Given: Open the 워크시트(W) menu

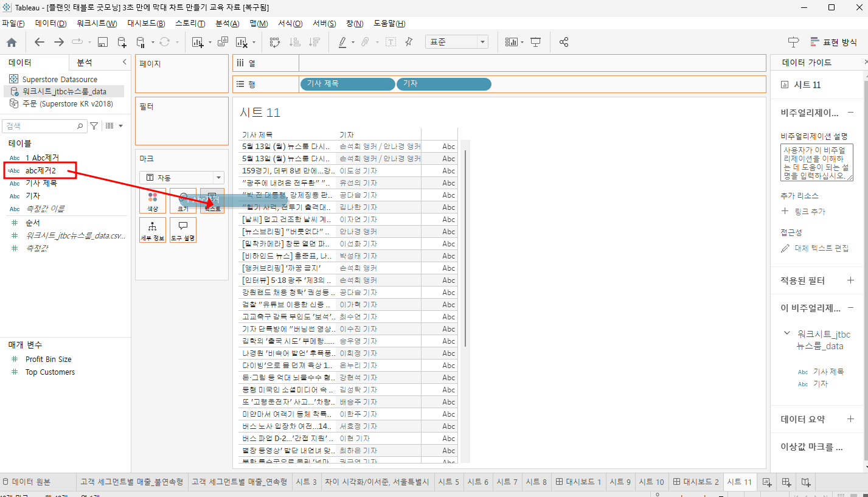Looking at the screenshot, I should click(97, 23).
